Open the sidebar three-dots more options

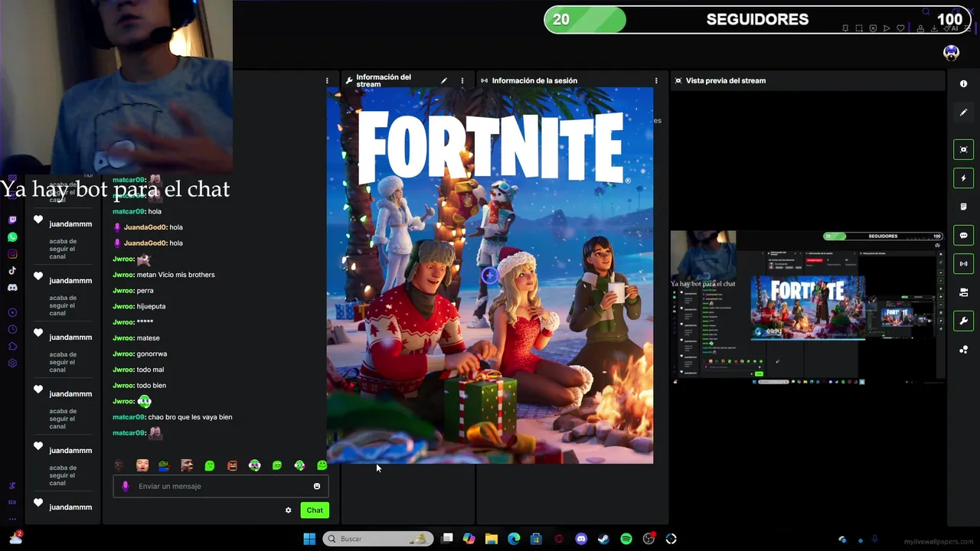[x=12, y=519]
